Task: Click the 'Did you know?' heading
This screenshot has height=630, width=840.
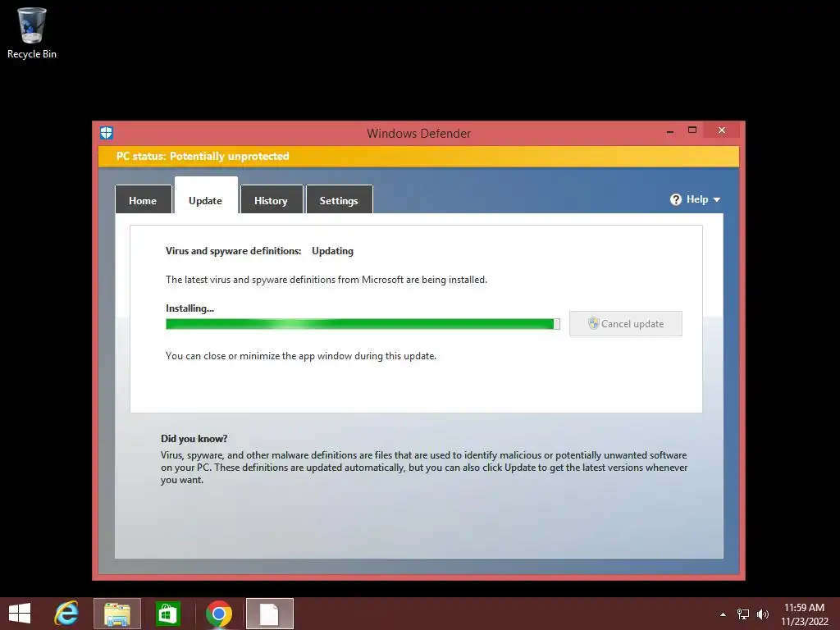Action: [x=194, y=438]
